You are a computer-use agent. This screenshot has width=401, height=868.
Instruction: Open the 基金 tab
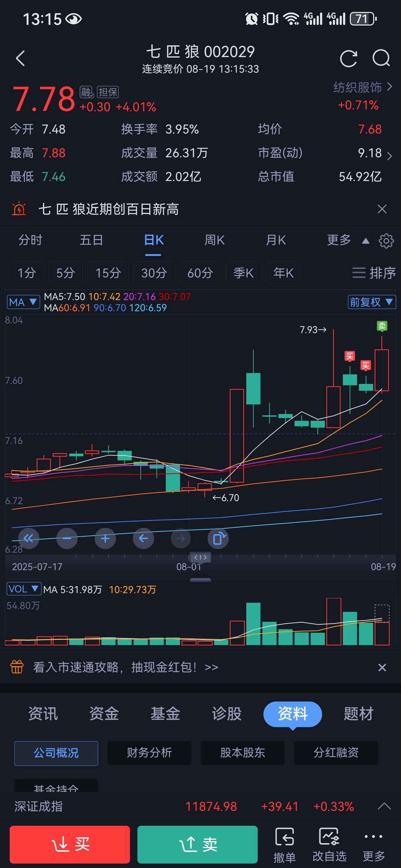pos(165,713)
